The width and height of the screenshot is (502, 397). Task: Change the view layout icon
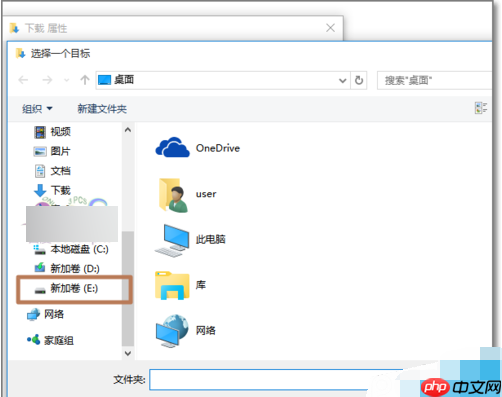(481, 108)
